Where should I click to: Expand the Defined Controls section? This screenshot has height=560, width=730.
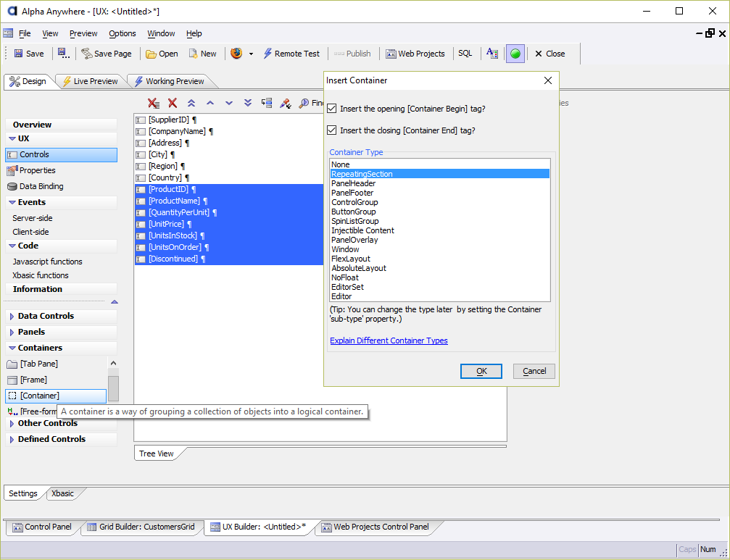[12, 439]
